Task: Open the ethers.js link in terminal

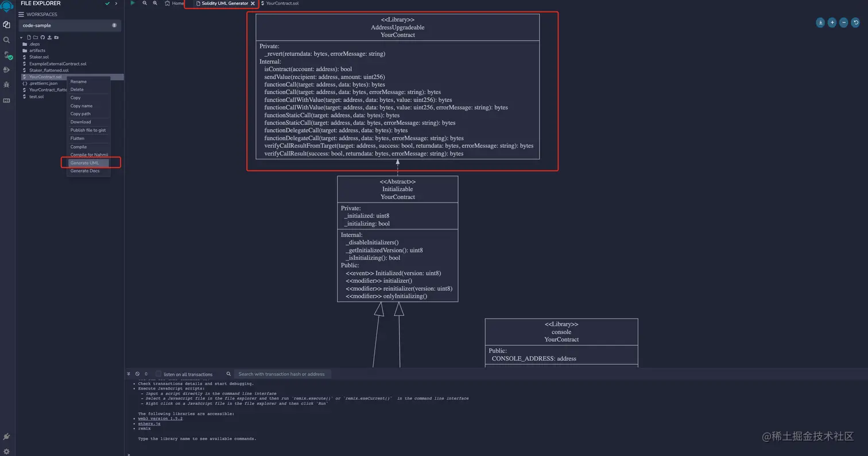Action: pos(149,423)
